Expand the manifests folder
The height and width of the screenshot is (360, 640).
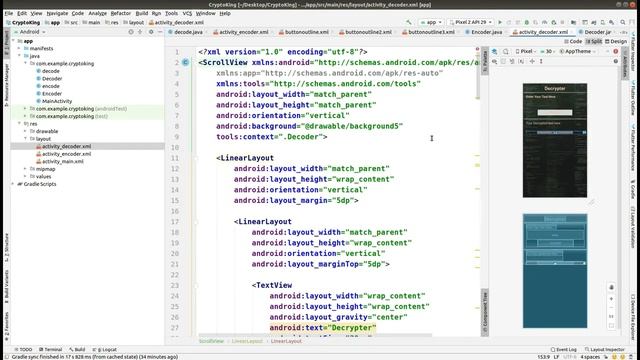click(19, 48)
